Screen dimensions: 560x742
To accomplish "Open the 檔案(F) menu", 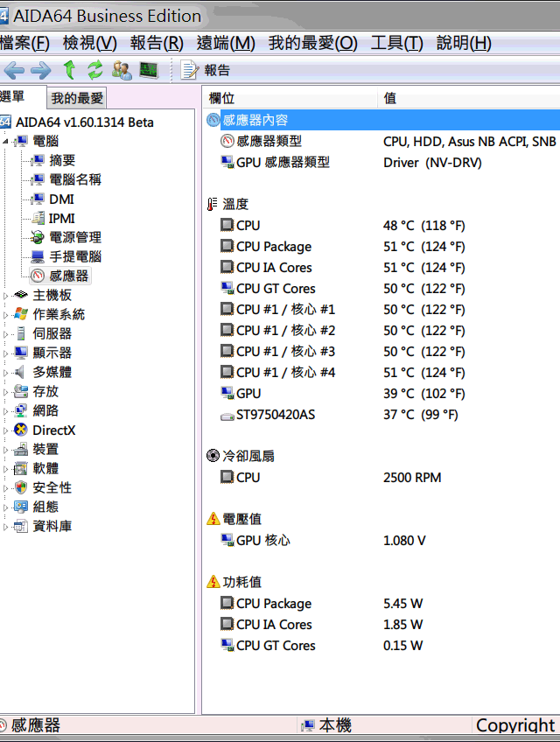I will (x=24, y=43).
